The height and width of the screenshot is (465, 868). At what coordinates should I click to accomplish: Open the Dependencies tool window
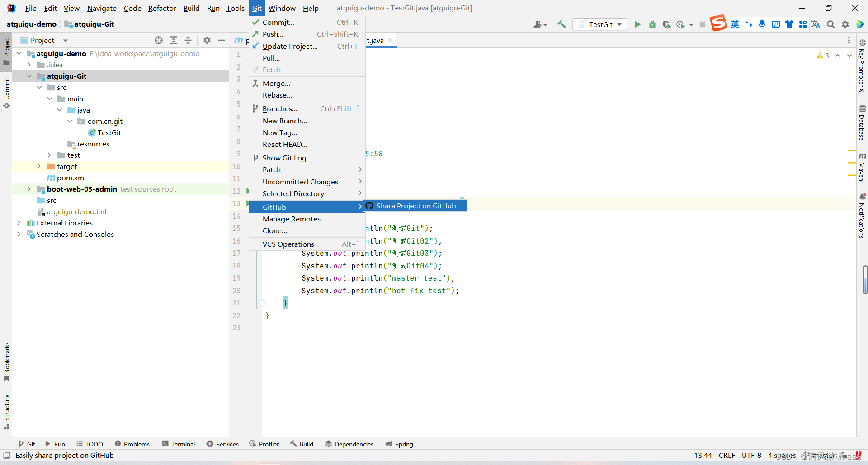click(x=349, y=444)
